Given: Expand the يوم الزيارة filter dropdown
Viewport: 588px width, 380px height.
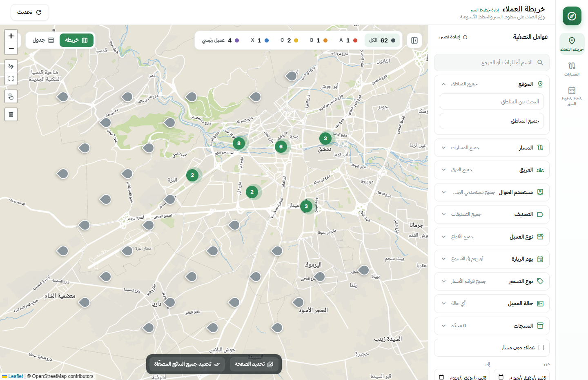Looking at the screenshot, I should 492,259.
